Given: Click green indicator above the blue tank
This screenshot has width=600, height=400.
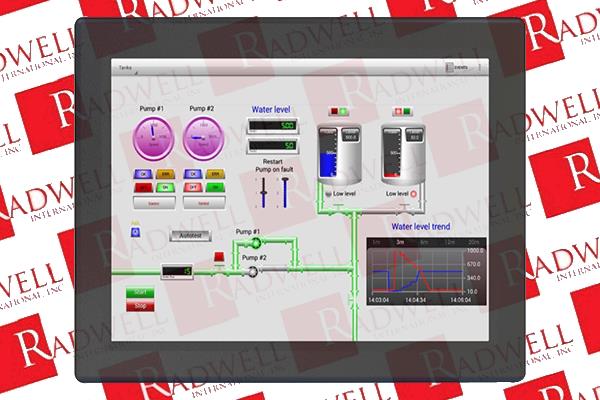Looking at the screenshot, I should tap(343, 112).
